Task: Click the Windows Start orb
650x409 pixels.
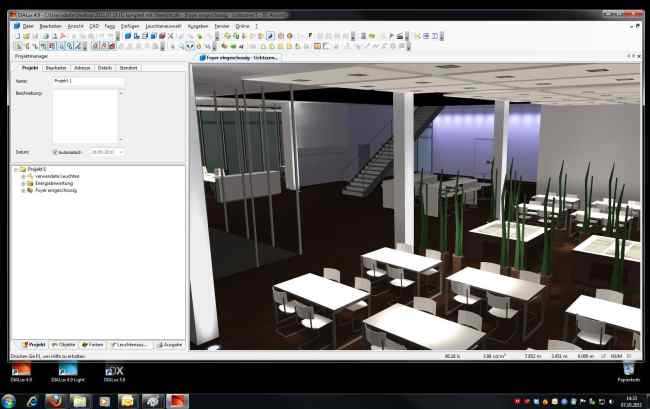Action: (8, 401)
